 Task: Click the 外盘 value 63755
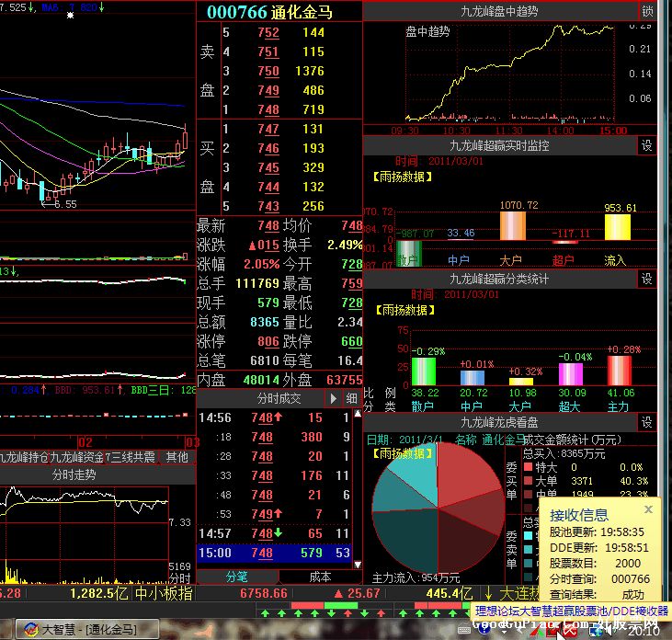(x=344, y=380)
